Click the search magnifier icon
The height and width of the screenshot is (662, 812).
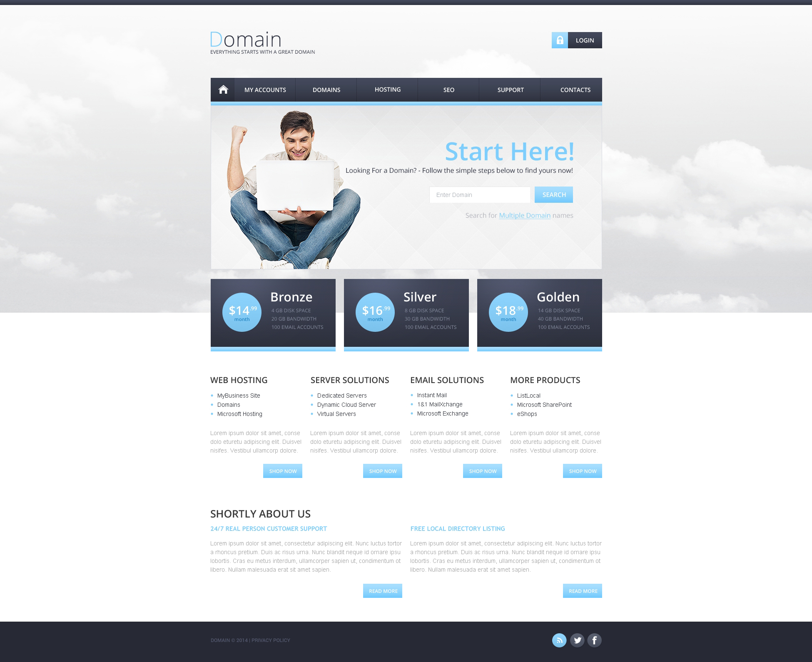pos(554,195)
